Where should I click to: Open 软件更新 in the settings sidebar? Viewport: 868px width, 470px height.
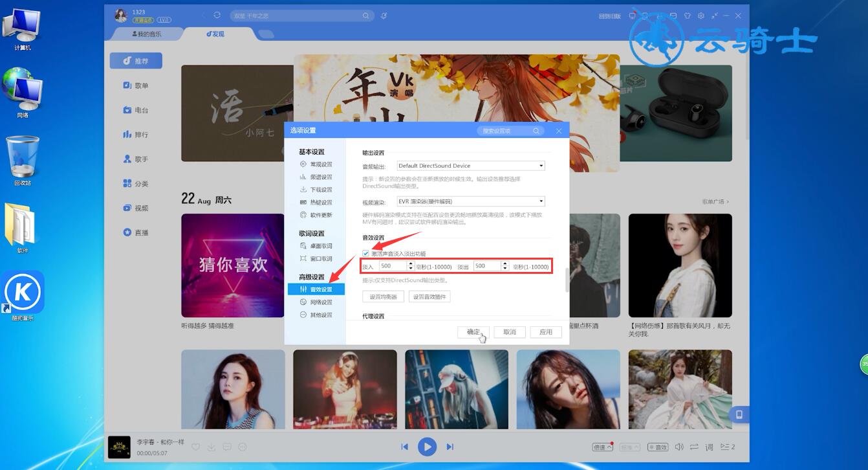click(x=316, y=215)
